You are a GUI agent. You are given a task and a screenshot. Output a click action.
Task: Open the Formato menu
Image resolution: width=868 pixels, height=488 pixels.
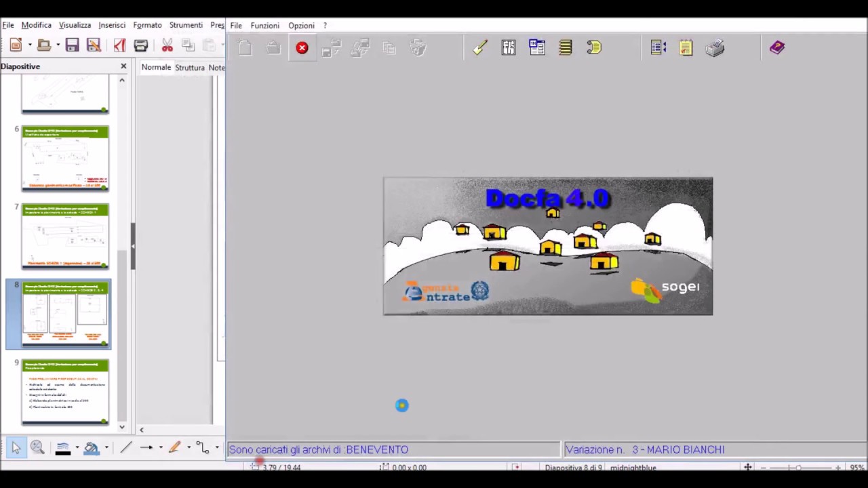tap(147, 25)
